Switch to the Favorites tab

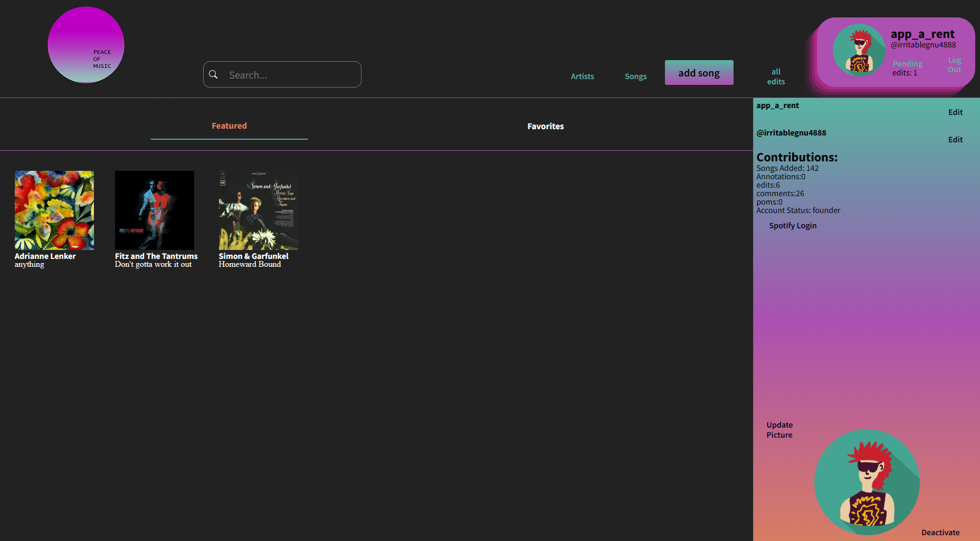pyautogui.click(x=545, y=126)
